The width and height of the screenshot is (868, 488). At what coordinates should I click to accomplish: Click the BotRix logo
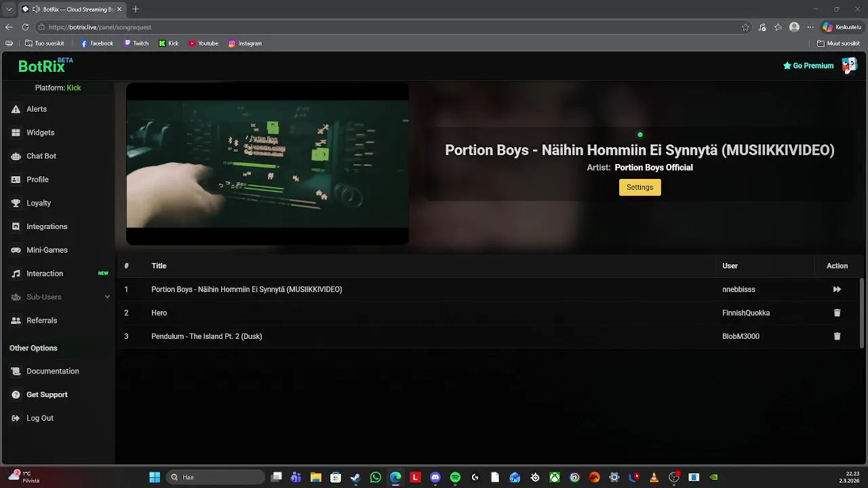point(45,66)
